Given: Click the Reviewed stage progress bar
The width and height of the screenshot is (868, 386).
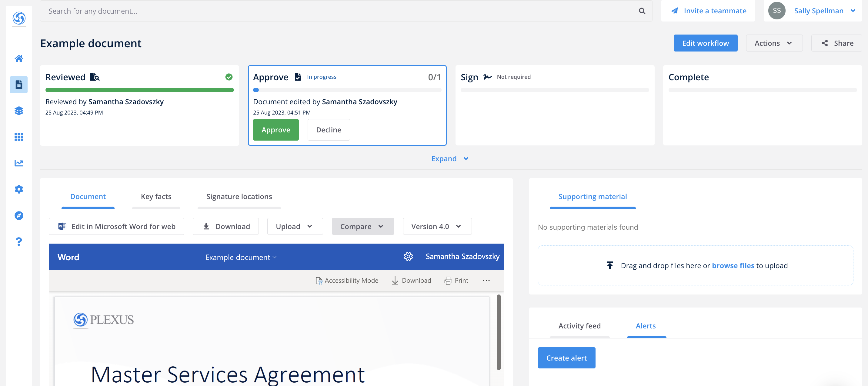Looking at the screenshot, I should point(139,90).
